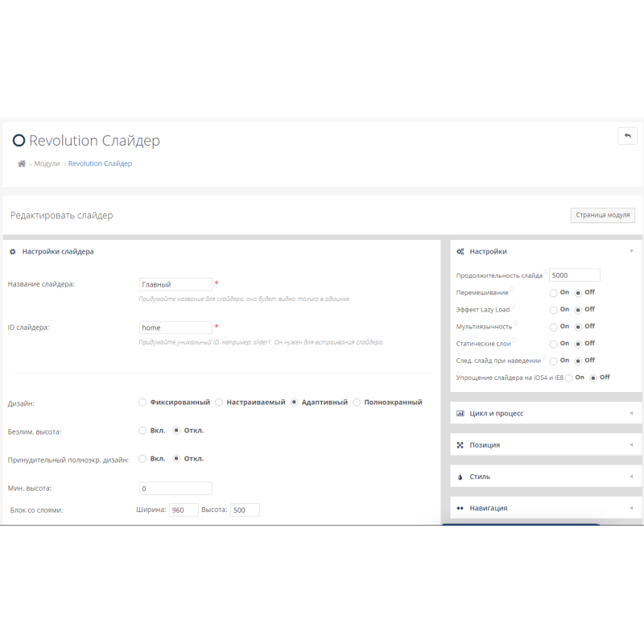Click the gears icon on the Настройки panel
644x644 pixels.
[460, 251]
